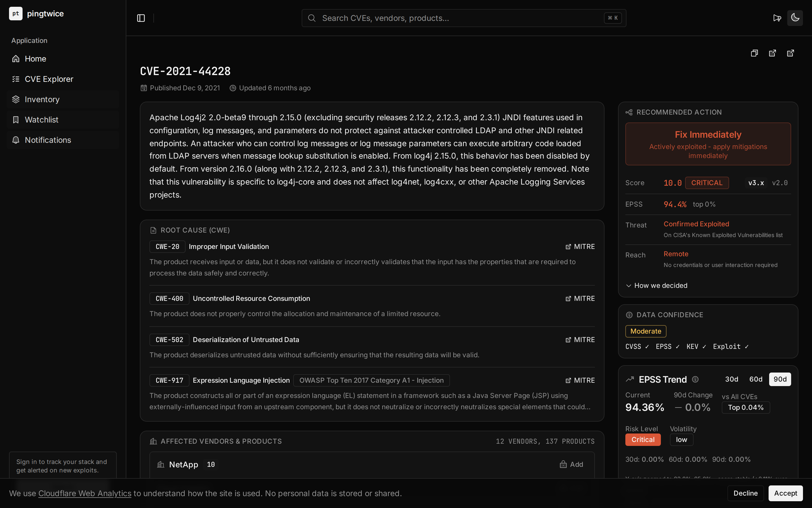Open Notifications in sidebar
The image size is (812, 508).
(x=63, y=140)
